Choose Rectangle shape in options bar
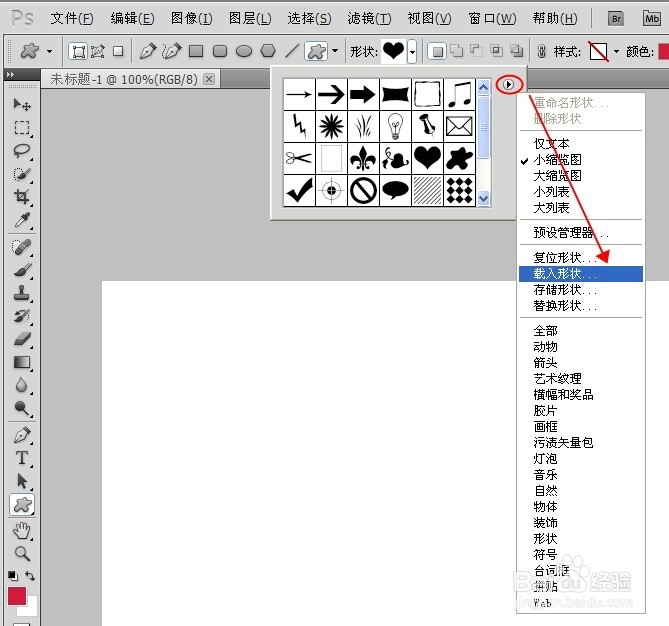This screenshot has width=669, height=626. point(196,51)
